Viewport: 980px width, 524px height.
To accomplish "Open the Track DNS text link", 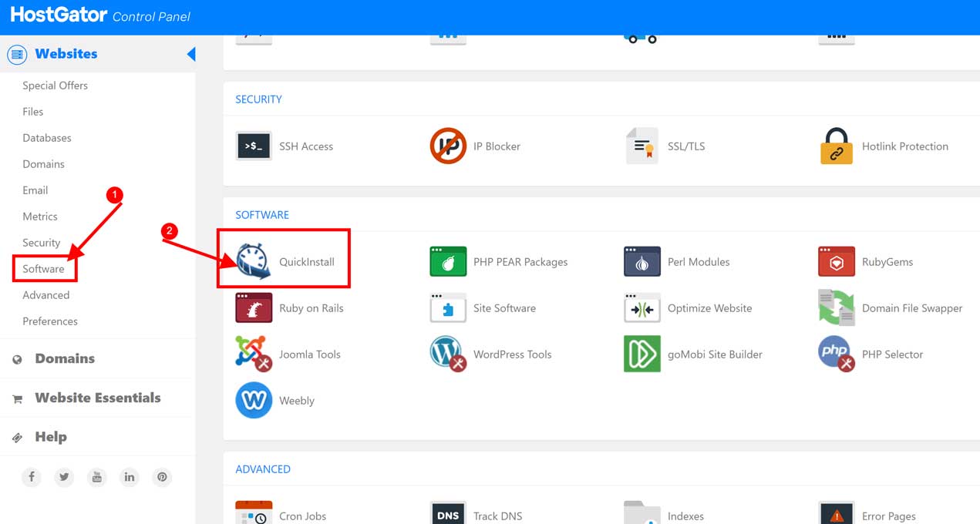I will [x=497, y=516].
